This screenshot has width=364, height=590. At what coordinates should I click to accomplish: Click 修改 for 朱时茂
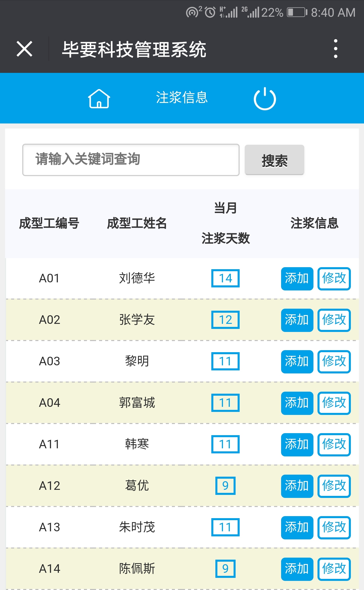tap(334, 528)
